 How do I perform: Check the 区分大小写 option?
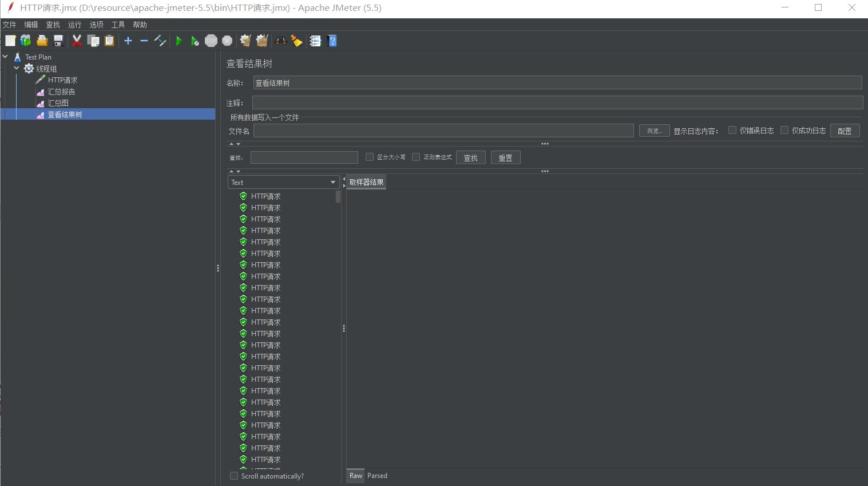(370, 157)
